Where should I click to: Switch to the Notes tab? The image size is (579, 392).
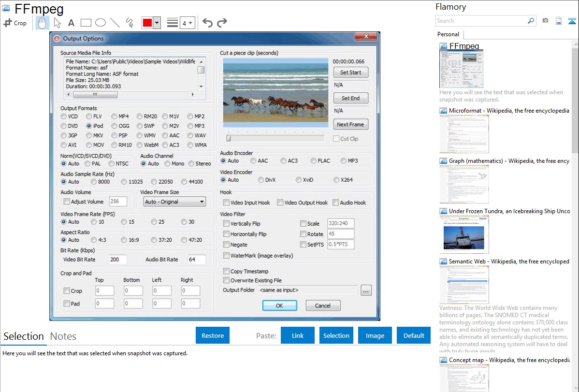point(63,336)
